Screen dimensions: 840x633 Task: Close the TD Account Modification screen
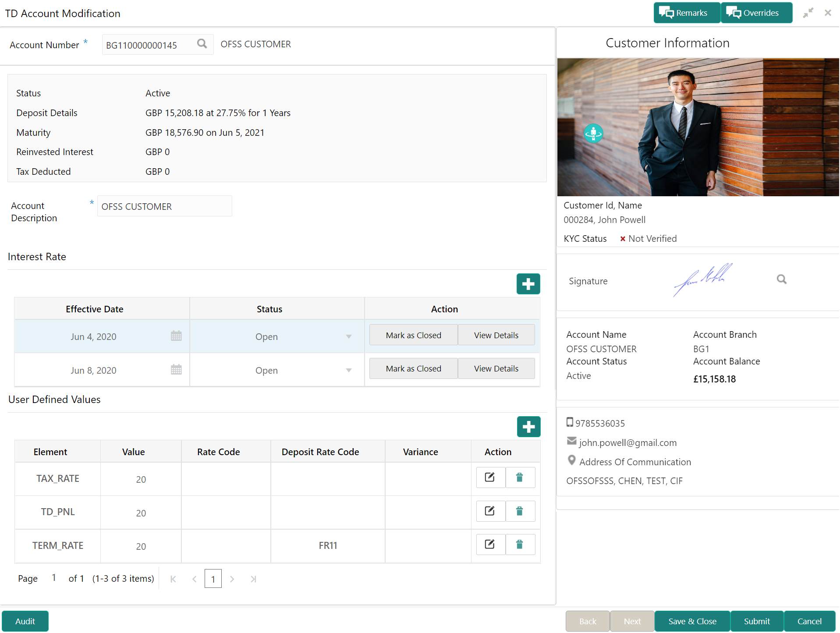[828, 13]
